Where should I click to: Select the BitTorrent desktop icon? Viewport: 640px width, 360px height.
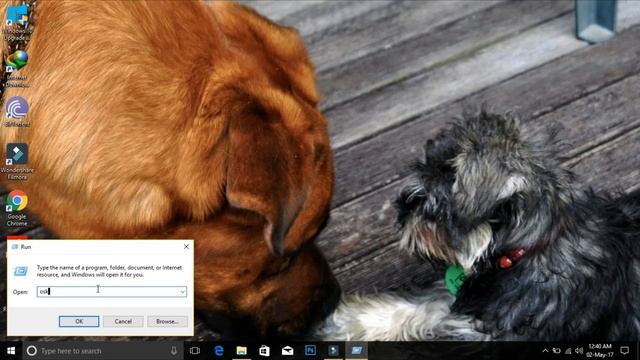click(17, 111)
